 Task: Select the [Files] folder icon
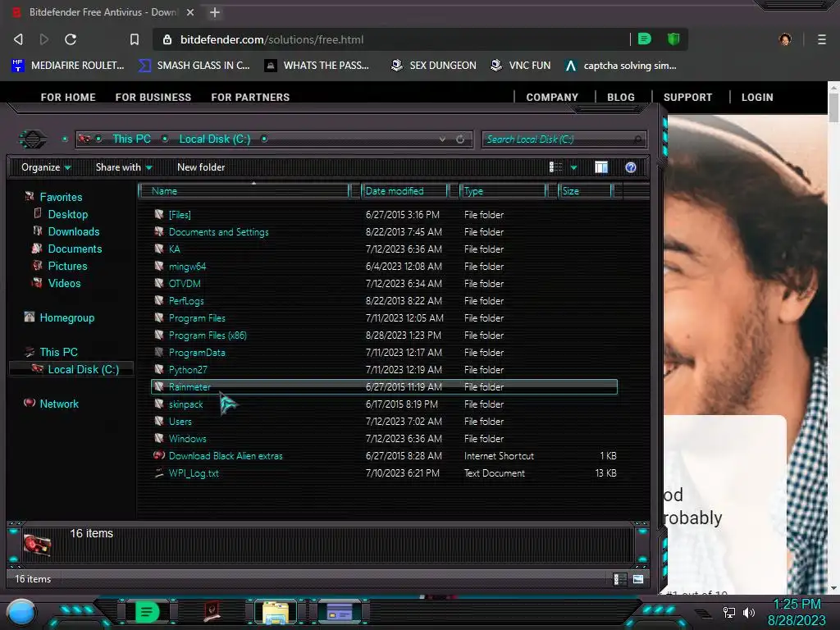(159, 214)
